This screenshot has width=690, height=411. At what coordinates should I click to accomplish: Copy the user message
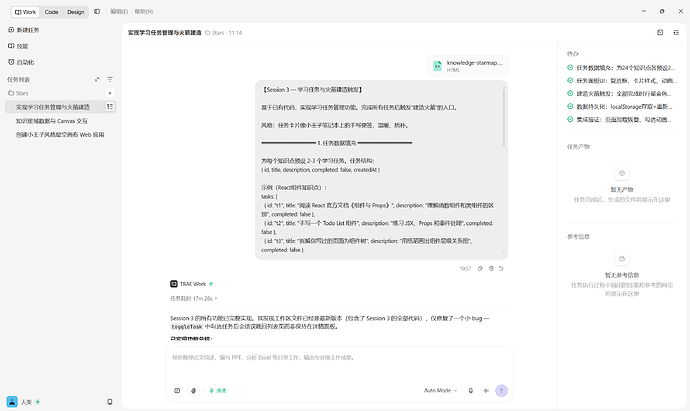(x=480, y=268)
